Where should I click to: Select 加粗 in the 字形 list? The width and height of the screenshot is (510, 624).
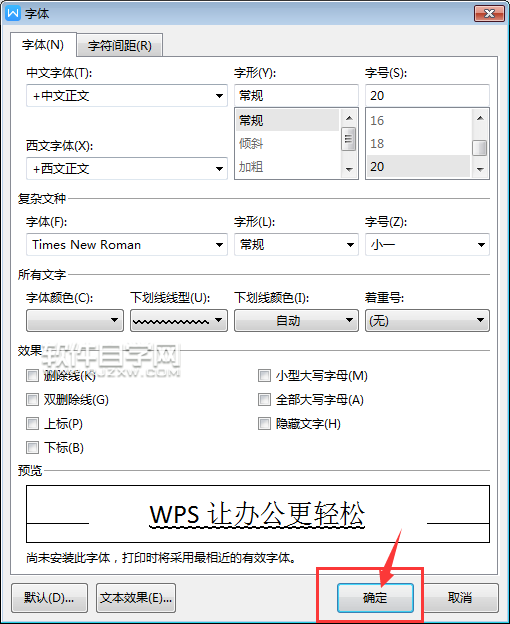click(x=288, y=166)
